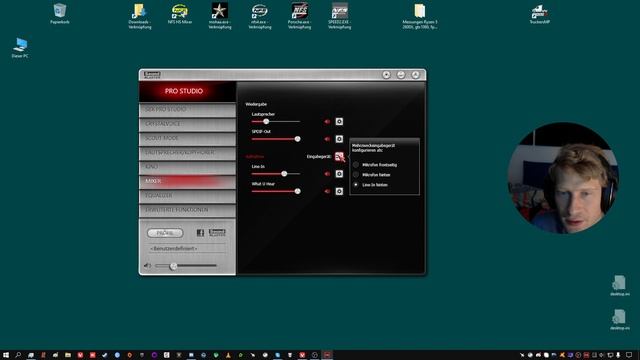
Task: Open notification center in system tray
Action: point(629,355)
